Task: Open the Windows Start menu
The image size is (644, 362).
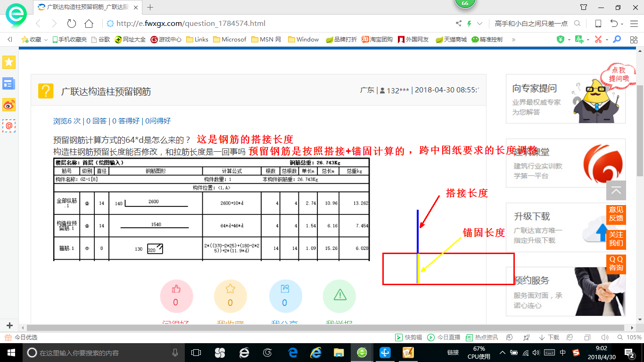Action: (x=10, y=353)
